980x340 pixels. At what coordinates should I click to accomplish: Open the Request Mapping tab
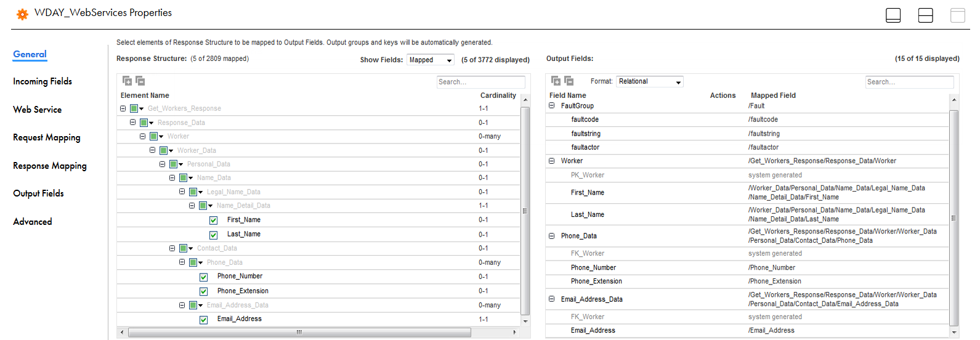click(x=47, y=137)
